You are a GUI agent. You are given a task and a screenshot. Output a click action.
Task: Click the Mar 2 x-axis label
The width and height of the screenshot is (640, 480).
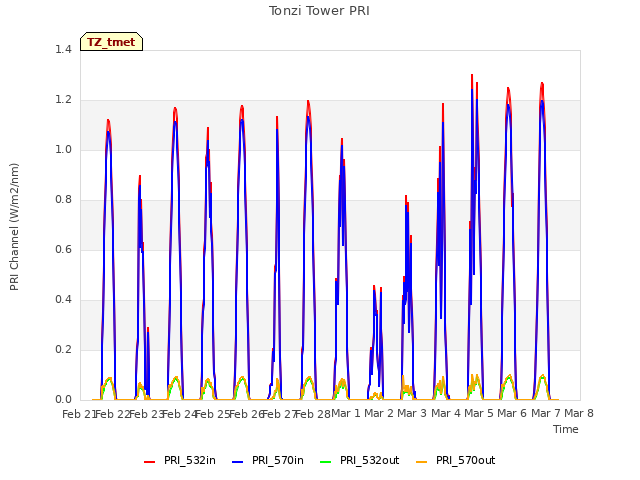pyautogui.click(x=379, y=413)
